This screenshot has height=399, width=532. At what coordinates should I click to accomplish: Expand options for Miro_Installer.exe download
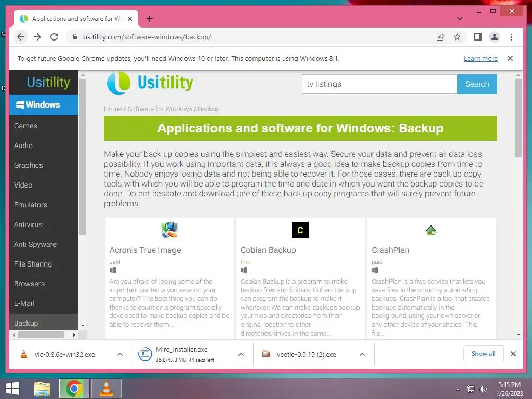coord(241,354)
